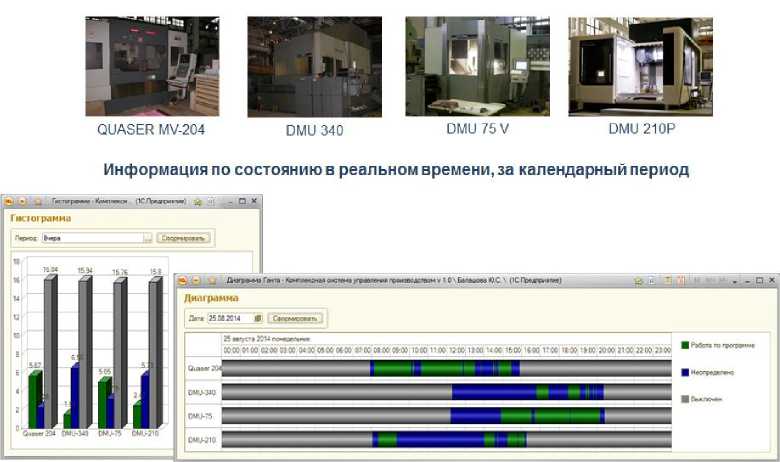Click DMU-210 label under histogram
The width and height of the screenshot is (780, 462).
click(x=145, y=434)
